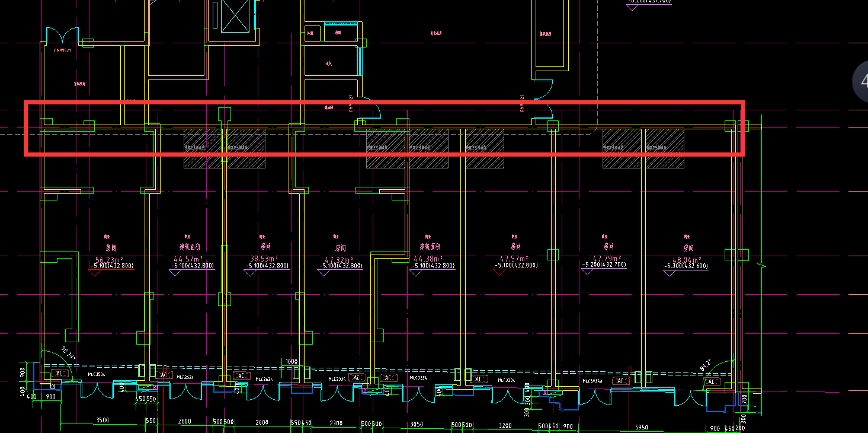Viewport: 868px width, 433px height.
Task: Pick elevation text under the 56.23m² label
Action: point(111,266)
